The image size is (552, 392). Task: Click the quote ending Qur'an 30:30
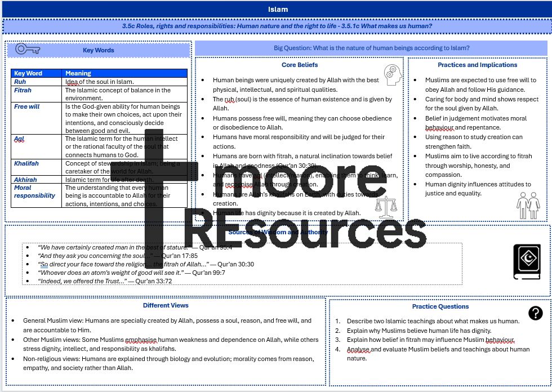point(146,264)
